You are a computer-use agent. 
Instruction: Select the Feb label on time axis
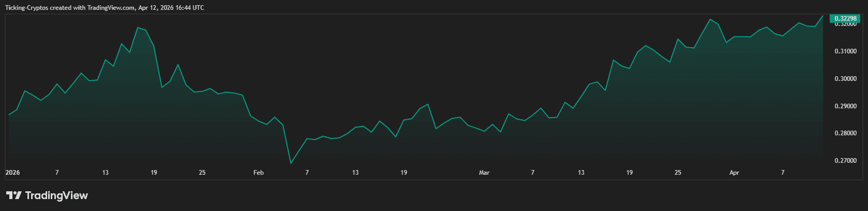pyautogui.click(x=258, y=173)
